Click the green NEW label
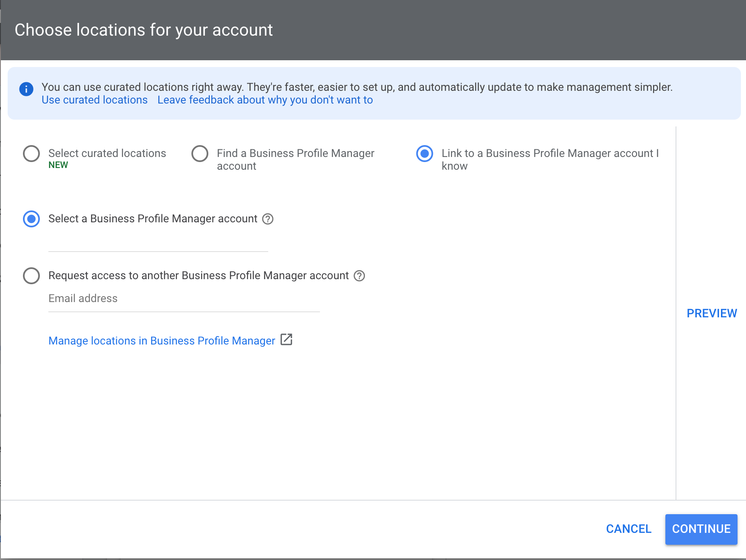This screenshot has height=560, width=746. [x=58, y=165]
